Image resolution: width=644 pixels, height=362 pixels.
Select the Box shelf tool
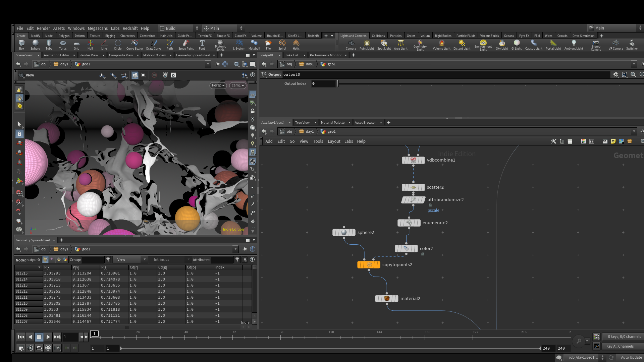[x=21, y=45]
